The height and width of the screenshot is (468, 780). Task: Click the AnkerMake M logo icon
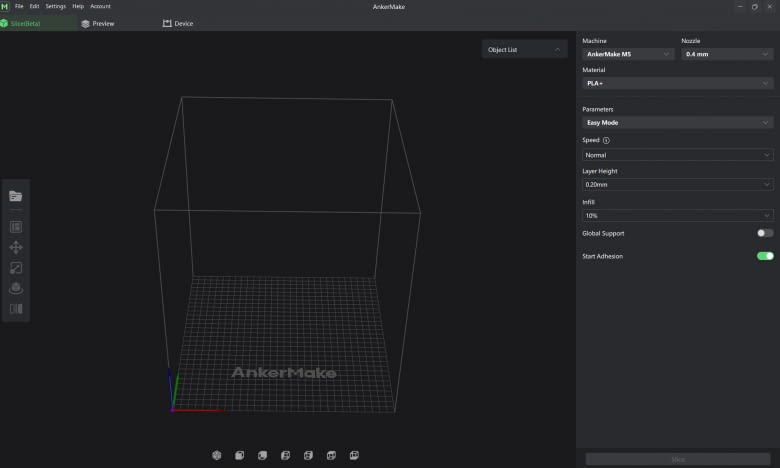coord(4,6)
